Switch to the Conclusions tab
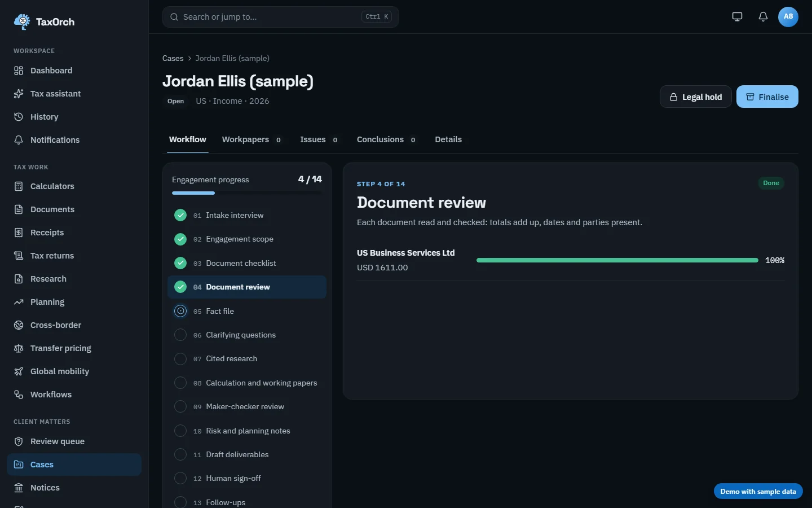The image size is (812, 508). pos(386,139)
